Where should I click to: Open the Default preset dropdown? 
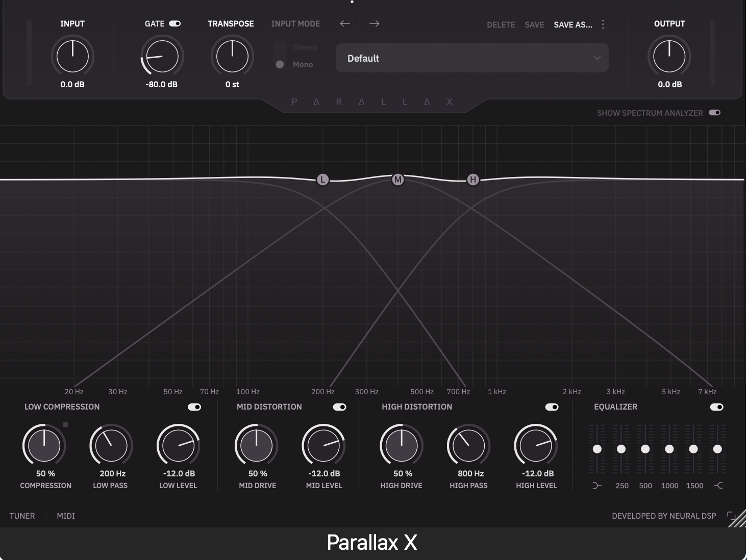click(x=472, y=58)
